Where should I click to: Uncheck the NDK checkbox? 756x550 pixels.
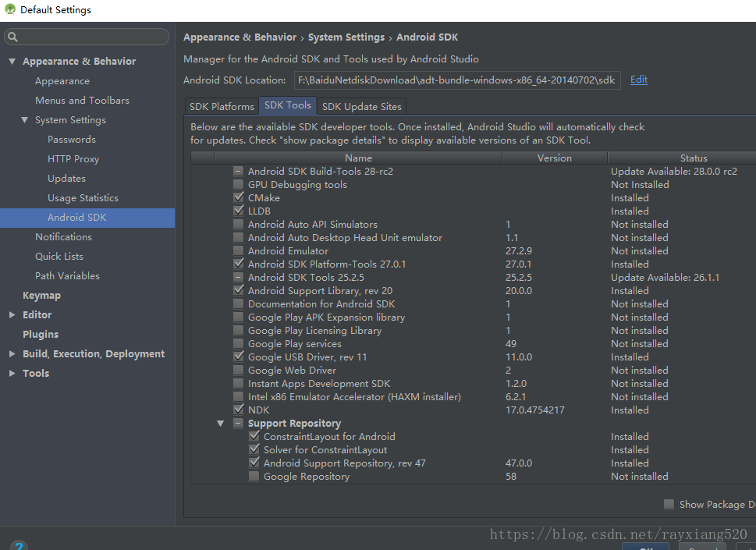pos(238,410)
